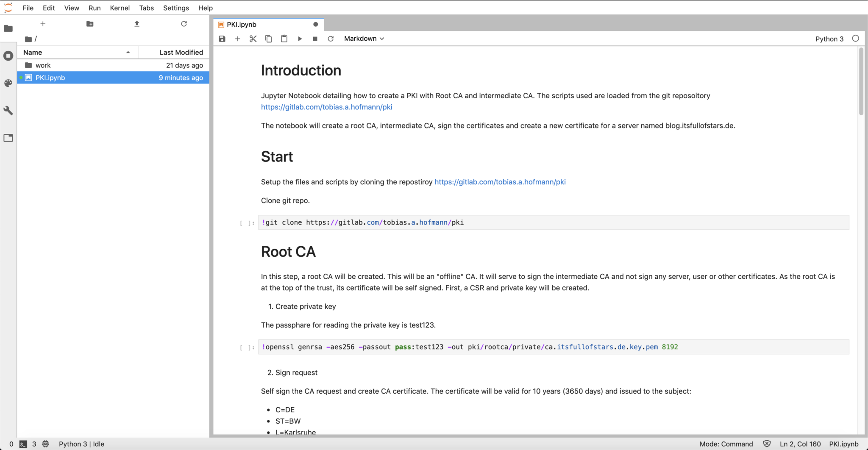The height and width of the screenshot is (450, 868).
Task: Create a new folder in file browser
Action: (x=89, y=24)
